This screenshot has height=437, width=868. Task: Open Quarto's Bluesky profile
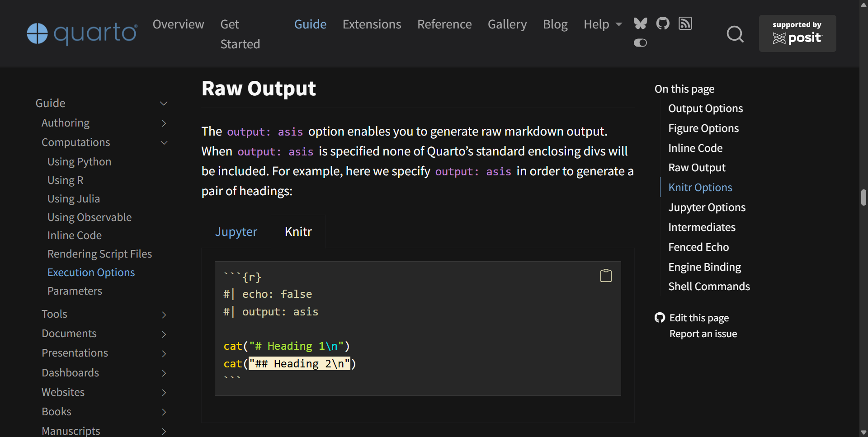pos(640,23)
